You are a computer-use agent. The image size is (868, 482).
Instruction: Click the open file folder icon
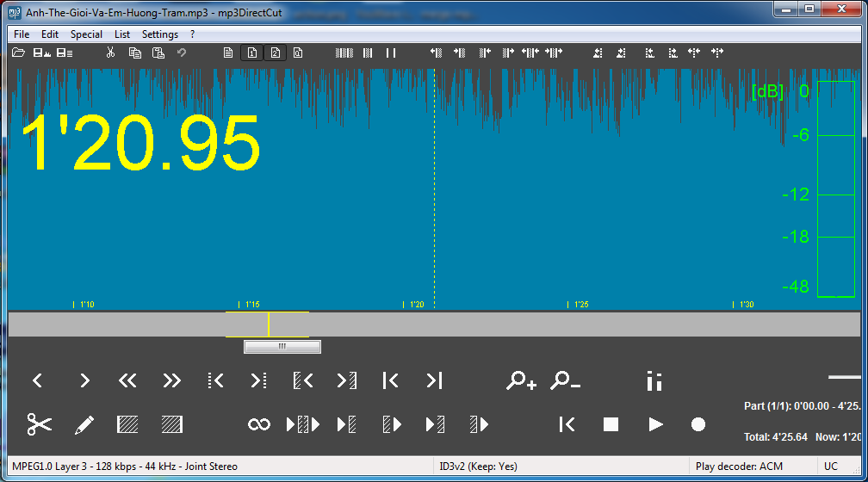[18, 53]
